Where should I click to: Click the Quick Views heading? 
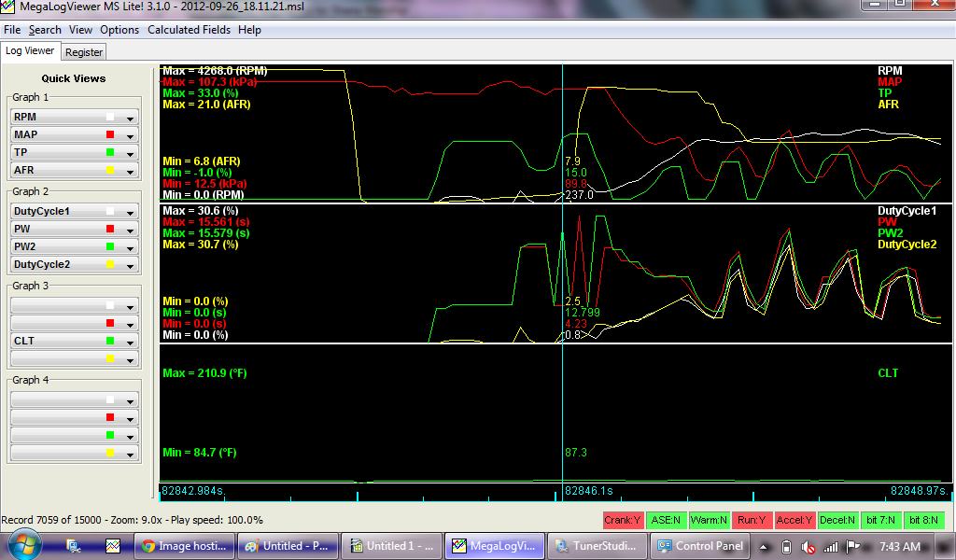(x=74, y=78)
